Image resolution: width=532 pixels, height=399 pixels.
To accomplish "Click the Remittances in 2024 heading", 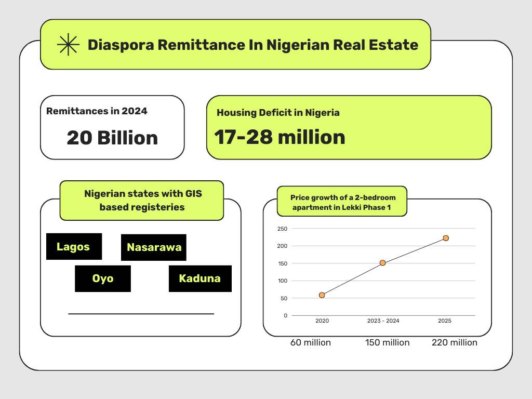I will point(97,111).
